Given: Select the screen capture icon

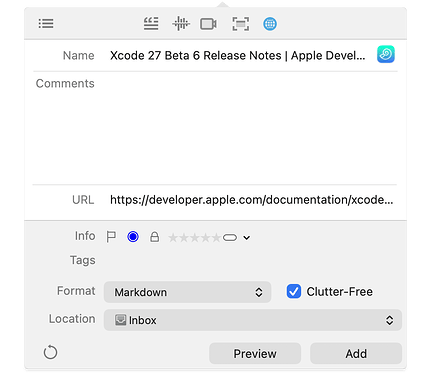Looking at the screenshot, I should click(x=241, y=24).
